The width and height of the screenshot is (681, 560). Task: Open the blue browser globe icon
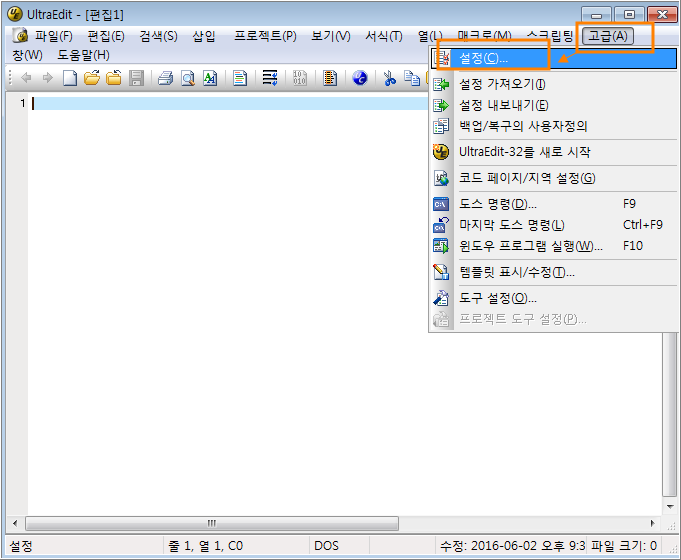(360, 78)
